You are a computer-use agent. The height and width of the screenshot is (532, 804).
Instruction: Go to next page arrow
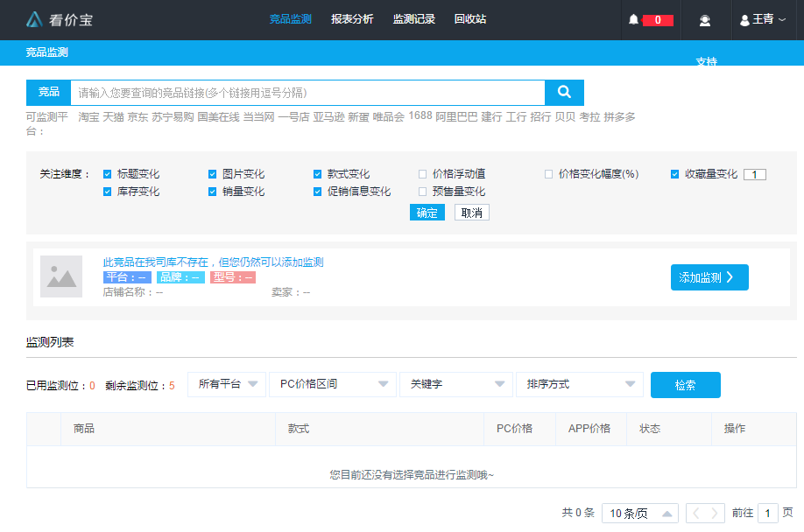pyautogui.click(x=716, y=513)
